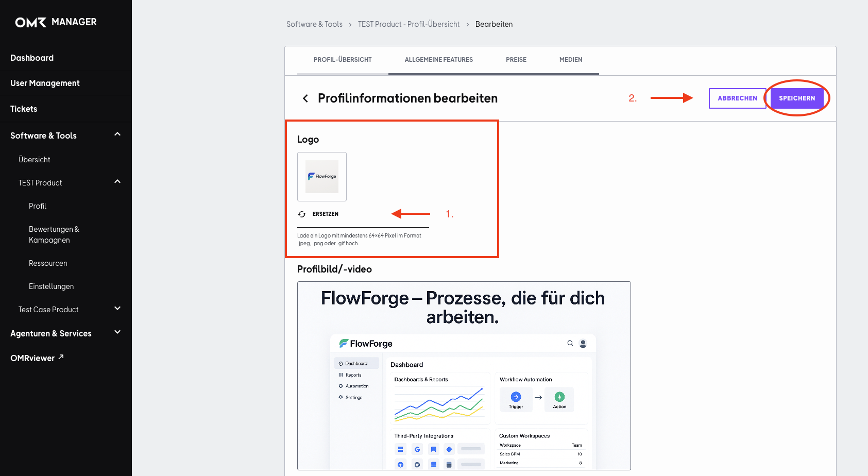868x476 pixels.
Task: Open the Medien tab
Action: pos(571,60)
